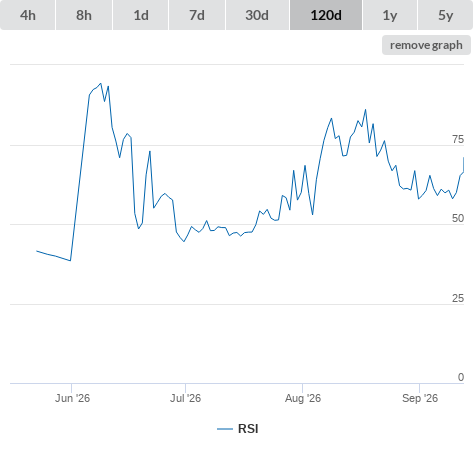This screenshot has width=474, height=455.
Task: Click the active 120d range tab
Action: point(326,15)
